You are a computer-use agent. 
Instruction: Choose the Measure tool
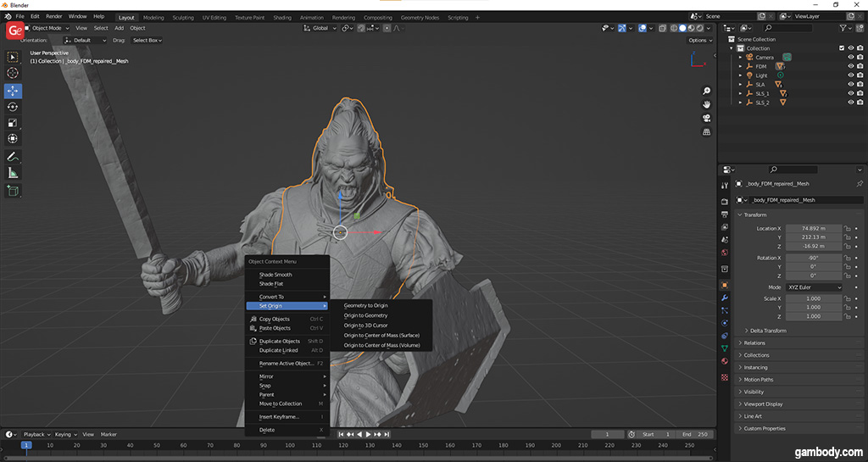tap(13, 173)
